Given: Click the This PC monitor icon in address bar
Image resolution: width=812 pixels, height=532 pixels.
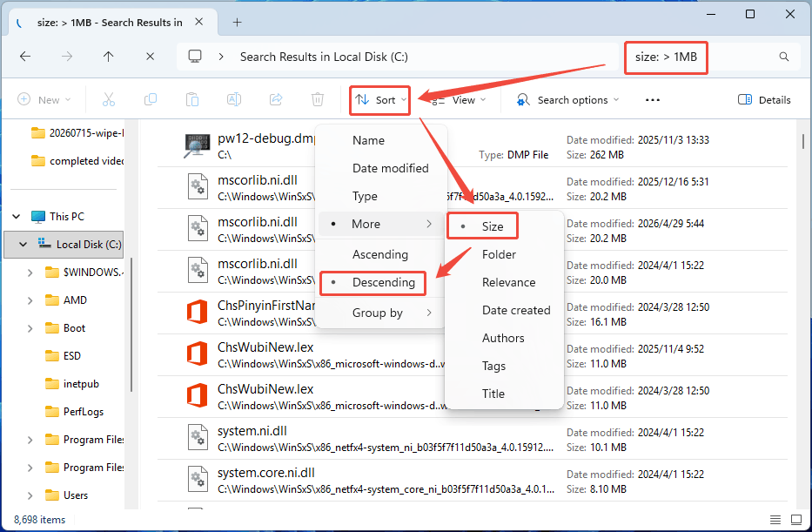Looking at the screenshot, I should tap(195, 57).
